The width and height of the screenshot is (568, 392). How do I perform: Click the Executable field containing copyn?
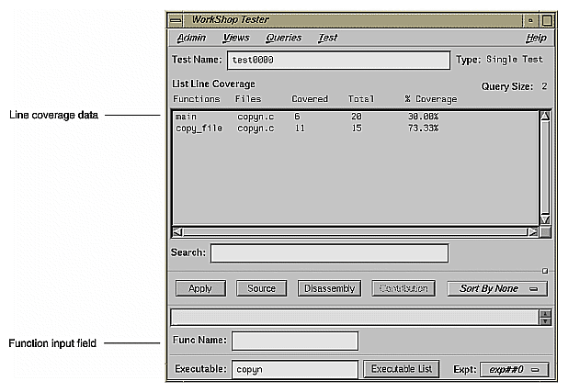[x=295, y=369]
